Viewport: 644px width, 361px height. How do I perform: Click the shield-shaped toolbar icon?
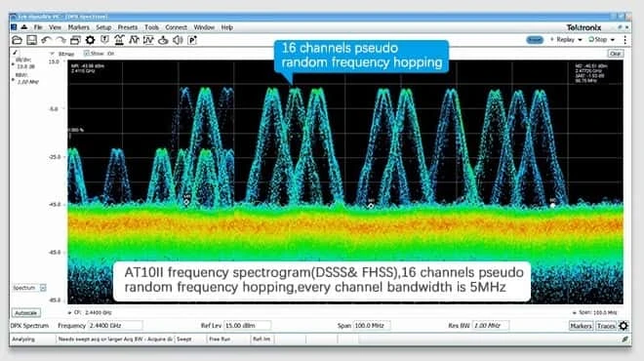104,40
